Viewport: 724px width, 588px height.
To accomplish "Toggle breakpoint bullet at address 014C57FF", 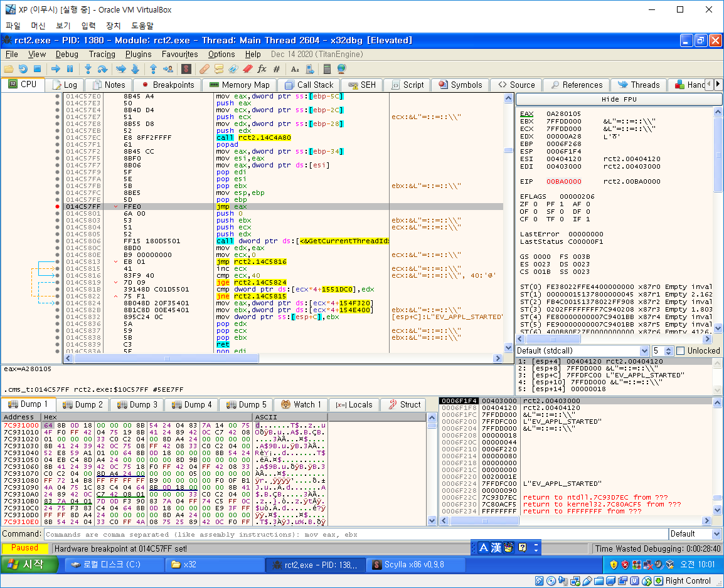I will click(57, 207).
